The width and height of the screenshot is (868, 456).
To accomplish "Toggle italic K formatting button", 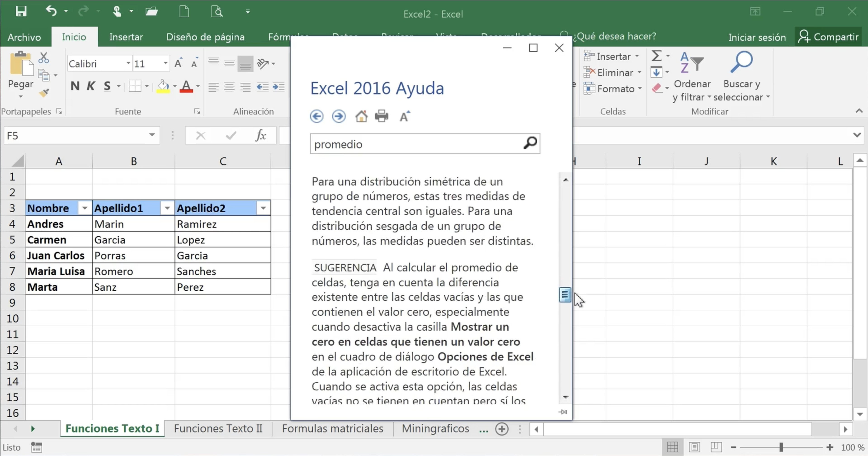I will [x=91, y=86].
